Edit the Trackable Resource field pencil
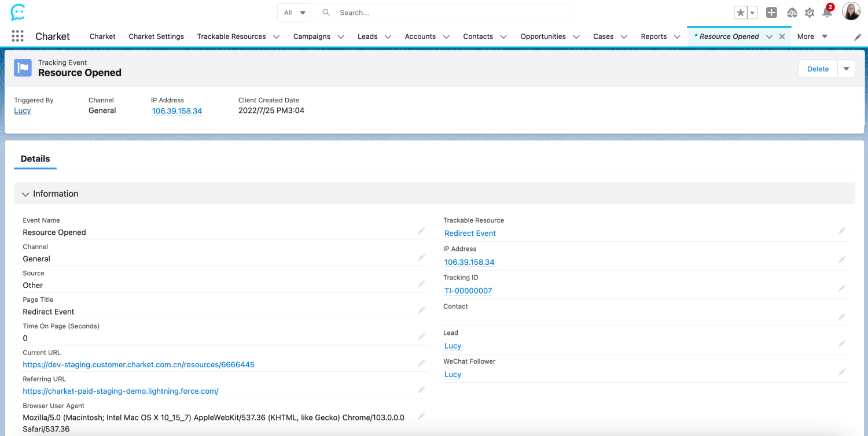This screenshot has width=868, height=436. [x=842, y=231]
